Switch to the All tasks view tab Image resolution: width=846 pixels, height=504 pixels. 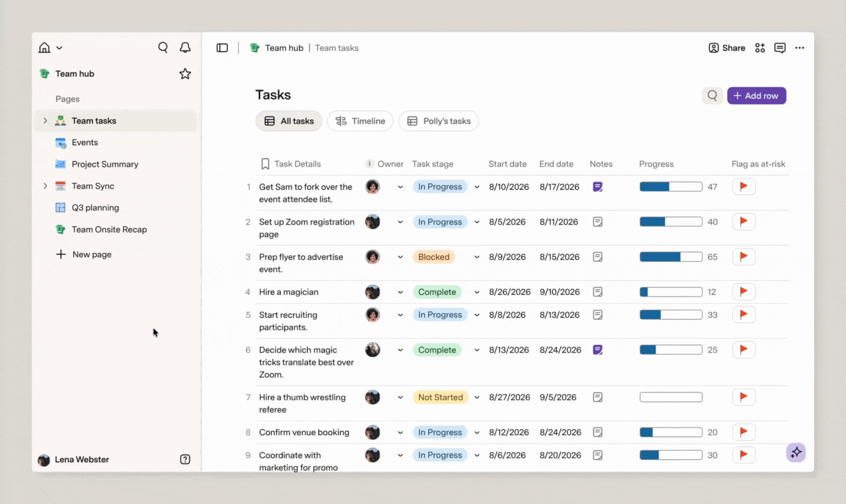[x=289, y=121]
